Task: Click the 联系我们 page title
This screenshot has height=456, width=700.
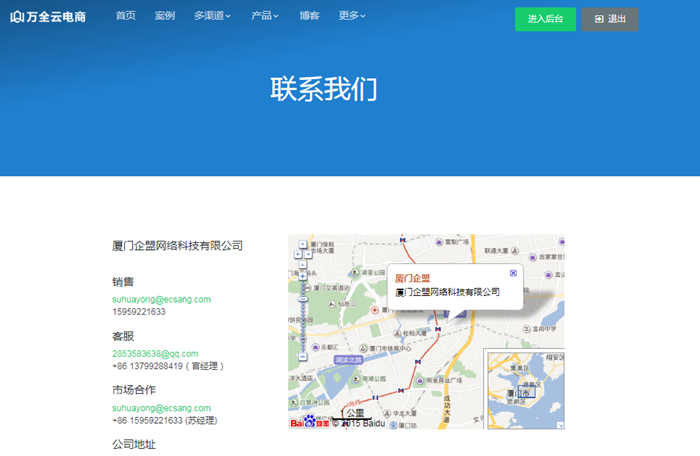Action: coord(324,89)
